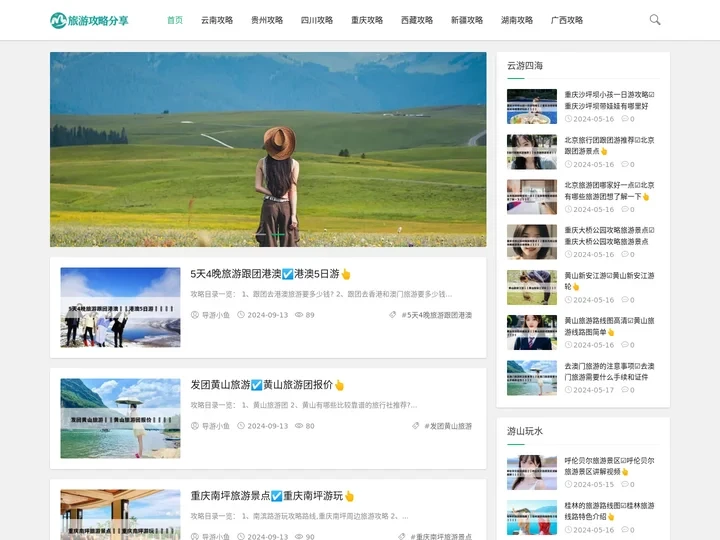This screenshot has width=720, height=540.
Task: Open thumbnail of 黄山旅游路线图 post
Action: coord(532,332)
